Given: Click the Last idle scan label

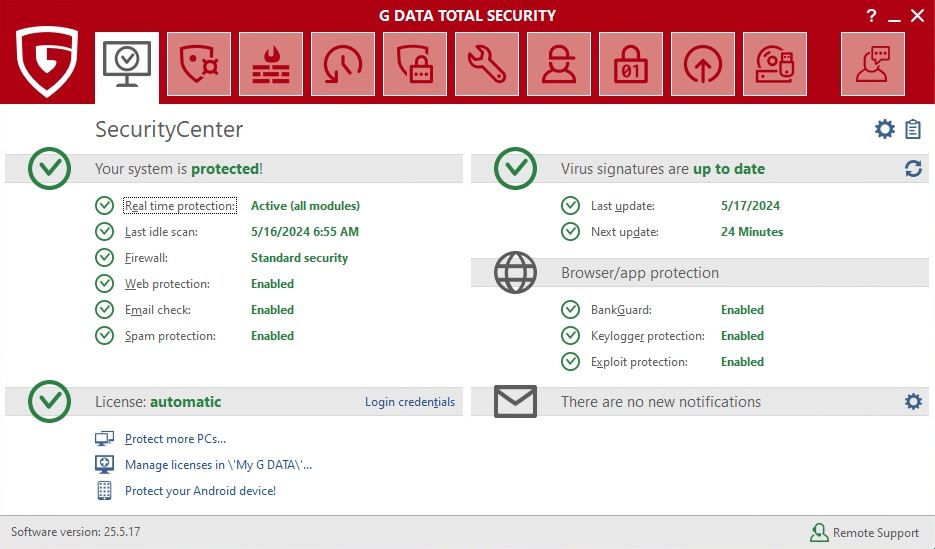Looking at the screenshot, I should pyautogui.click(x=161, y=232).
